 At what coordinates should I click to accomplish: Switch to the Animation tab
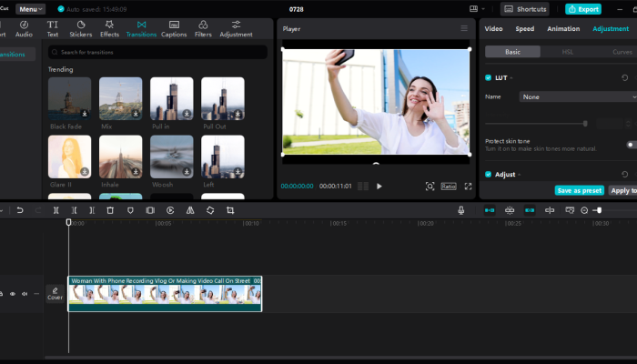[x=562, y=29]
